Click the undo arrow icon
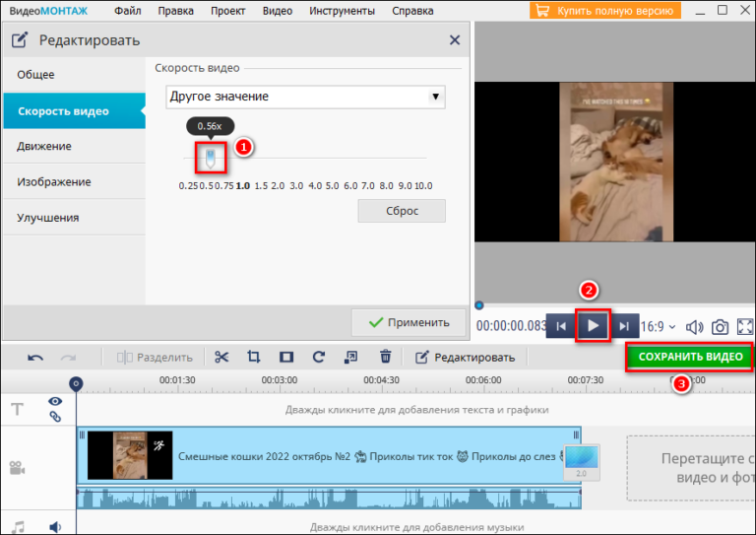 click(35, 357)
